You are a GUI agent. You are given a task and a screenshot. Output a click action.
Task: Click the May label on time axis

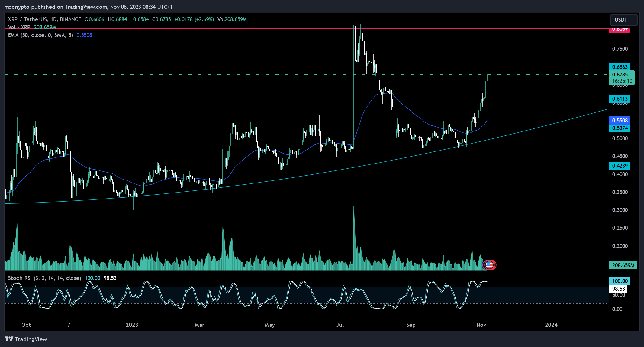[270, 325]
